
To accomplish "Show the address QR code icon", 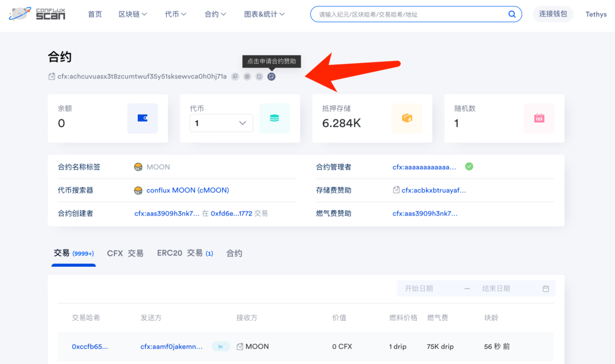I will coord(247,77).
